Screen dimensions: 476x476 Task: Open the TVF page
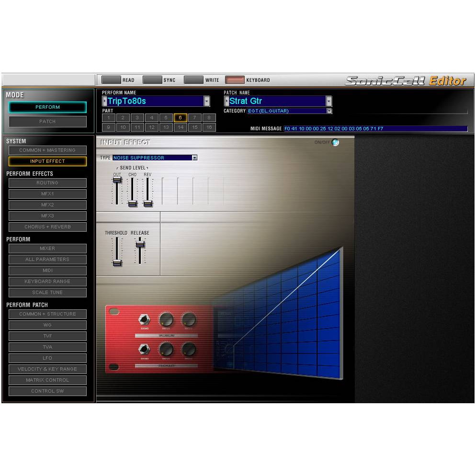click(48, 336)
